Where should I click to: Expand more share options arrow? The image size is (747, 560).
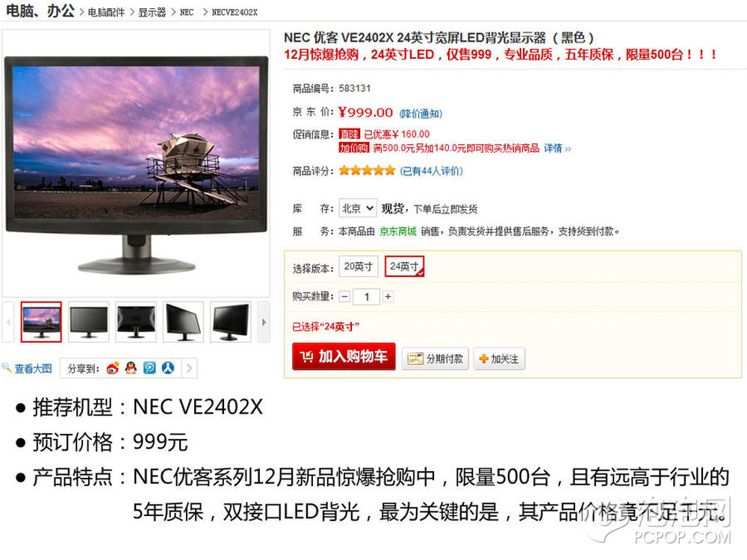point(189,368)
